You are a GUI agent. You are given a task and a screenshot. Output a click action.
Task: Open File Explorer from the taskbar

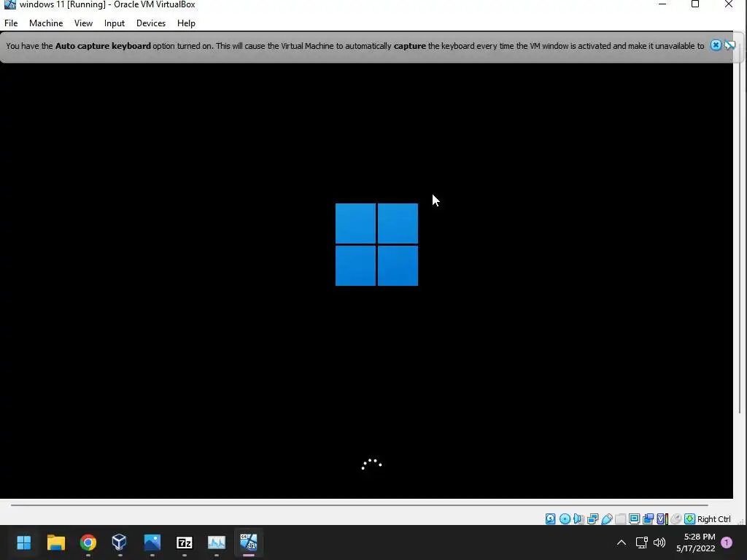[55, 542]
